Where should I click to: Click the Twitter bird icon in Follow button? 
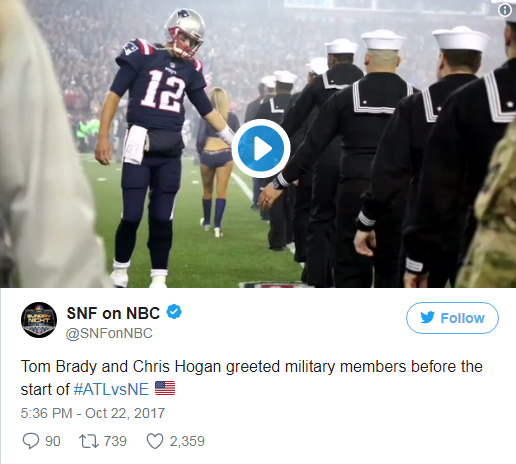pyautogui.click(x=427, y=318)
